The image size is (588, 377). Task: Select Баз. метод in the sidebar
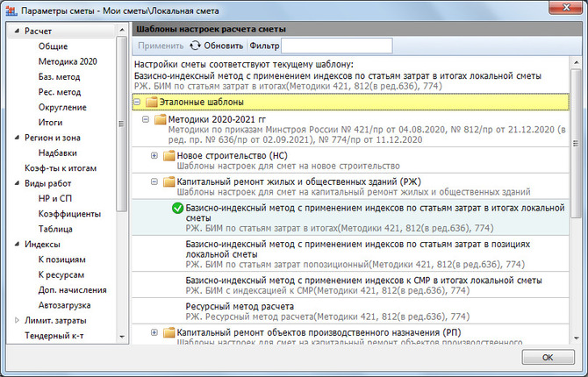[x=60, y=77]
